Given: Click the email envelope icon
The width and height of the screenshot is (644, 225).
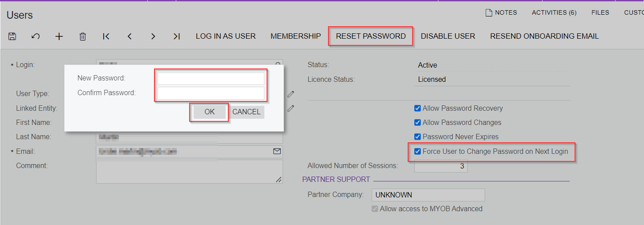Looking at the screenshot, I should pyautogui.click(x=277, y=152).
